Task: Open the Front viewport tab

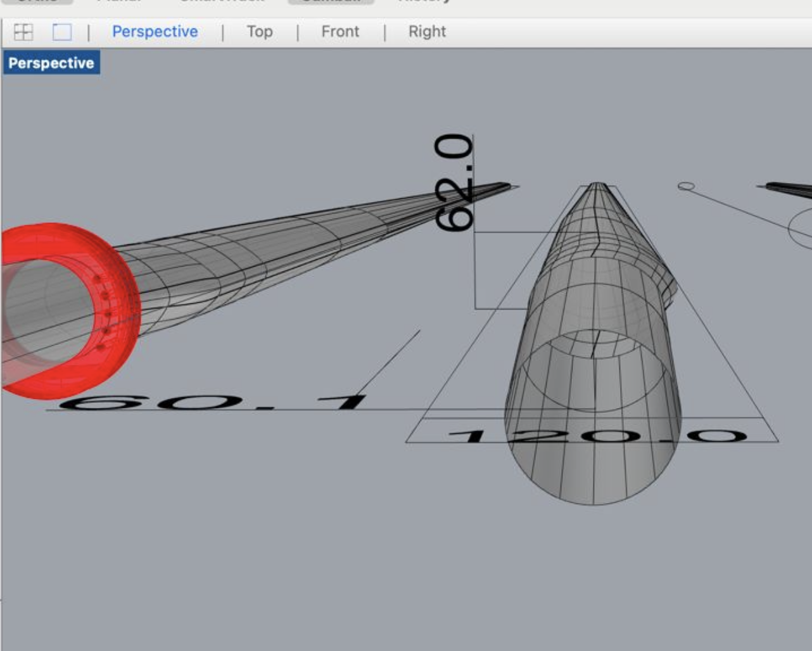Action: (x=340, y=32)
